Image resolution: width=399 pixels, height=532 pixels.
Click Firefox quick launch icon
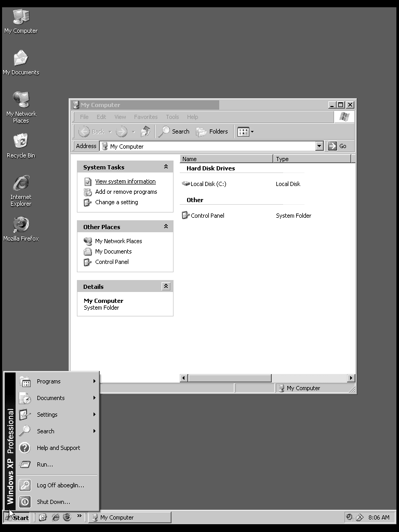pos(67,517)
